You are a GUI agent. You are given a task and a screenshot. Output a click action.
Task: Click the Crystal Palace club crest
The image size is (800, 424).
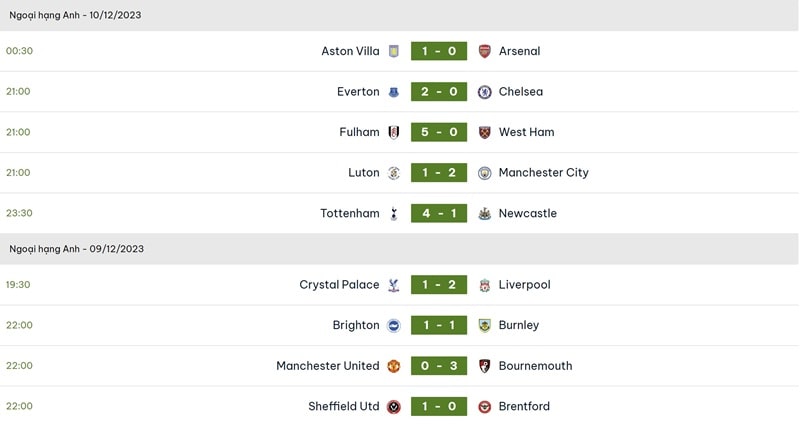pos(394,285)
